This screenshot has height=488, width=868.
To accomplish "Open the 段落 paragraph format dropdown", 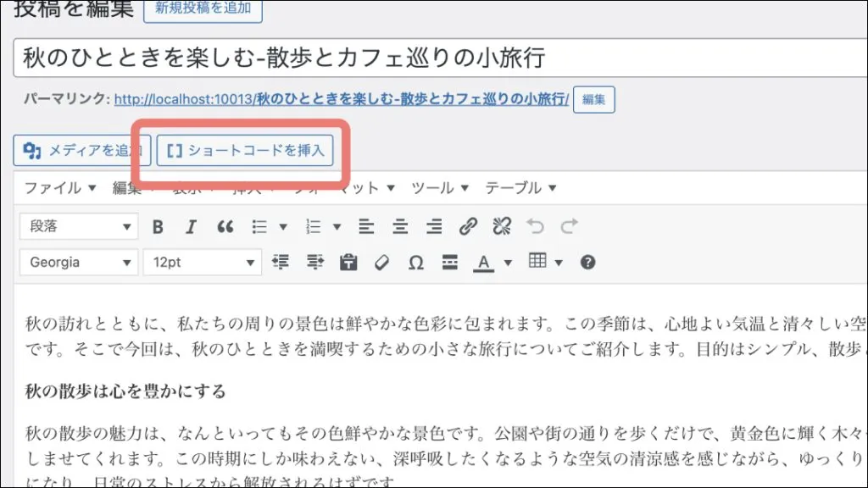I will [x=79, y=227].
